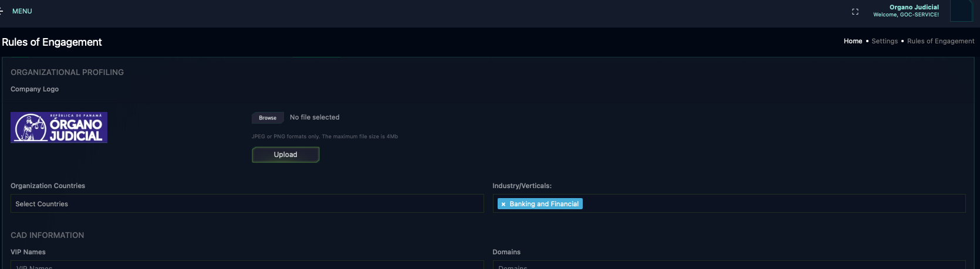Focus the Domains input field
The width and height of the screenshot is (980, 269).
tap(728, 265)
